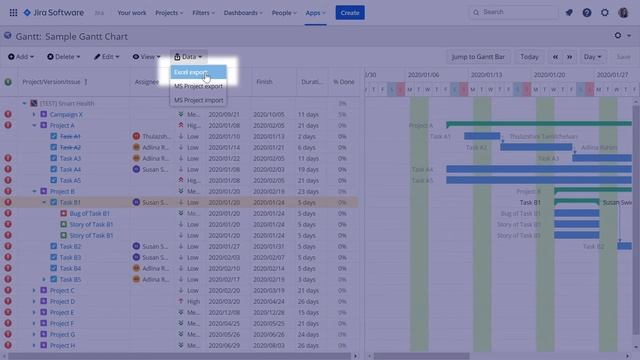
Task: Click the Create button
Action: (x=350, y=13)
